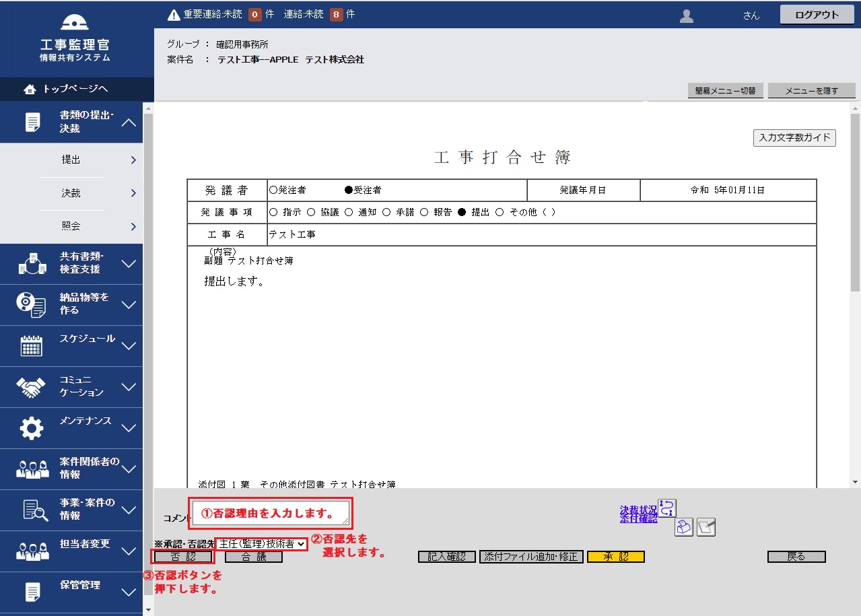Click the memo pencil icon in the bottom panel

[x=706, y=527]
